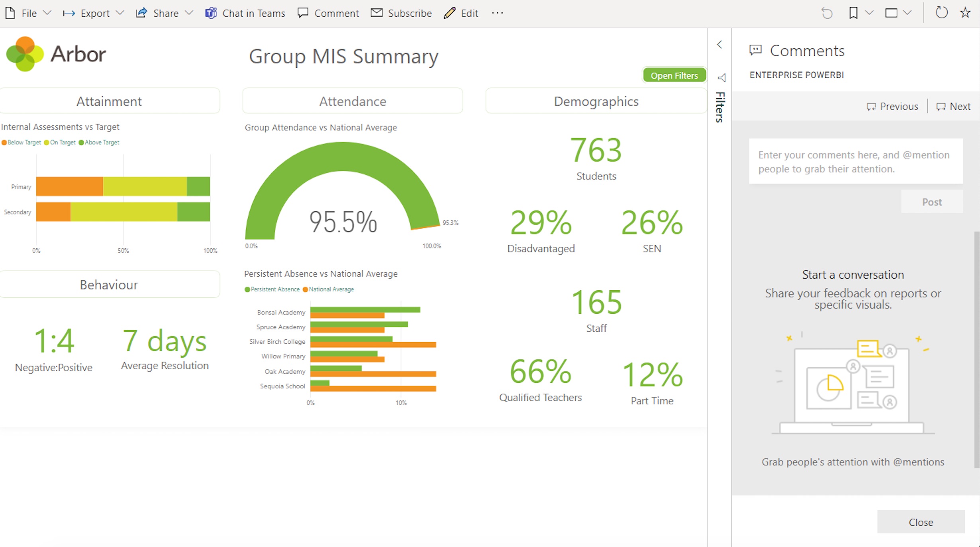Click inside the comment input box
Screen dimensions: 980x547
coord(856,161)
